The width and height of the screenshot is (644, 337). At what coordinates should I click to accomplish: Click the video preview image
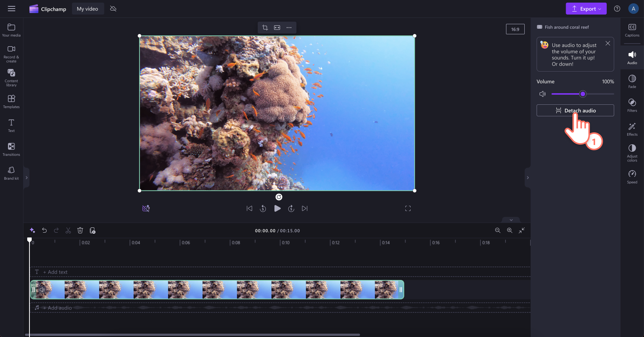277,113
